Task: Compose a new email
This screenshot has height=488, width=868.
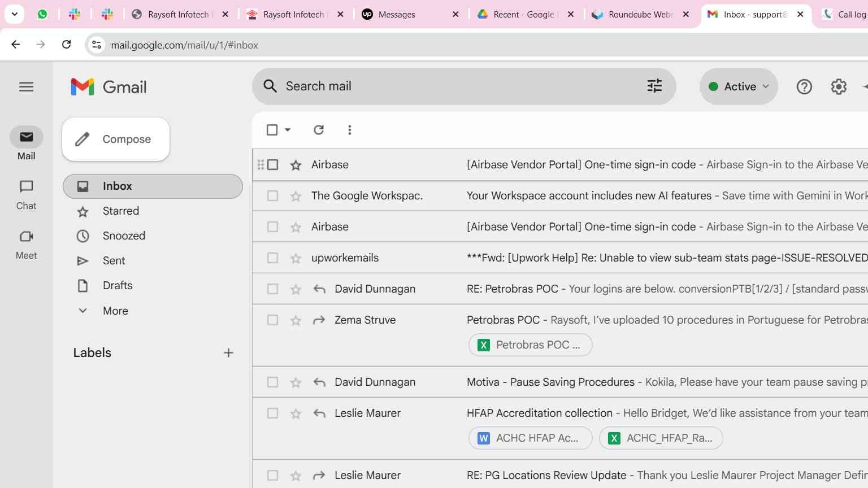Action: click(116, 139)
